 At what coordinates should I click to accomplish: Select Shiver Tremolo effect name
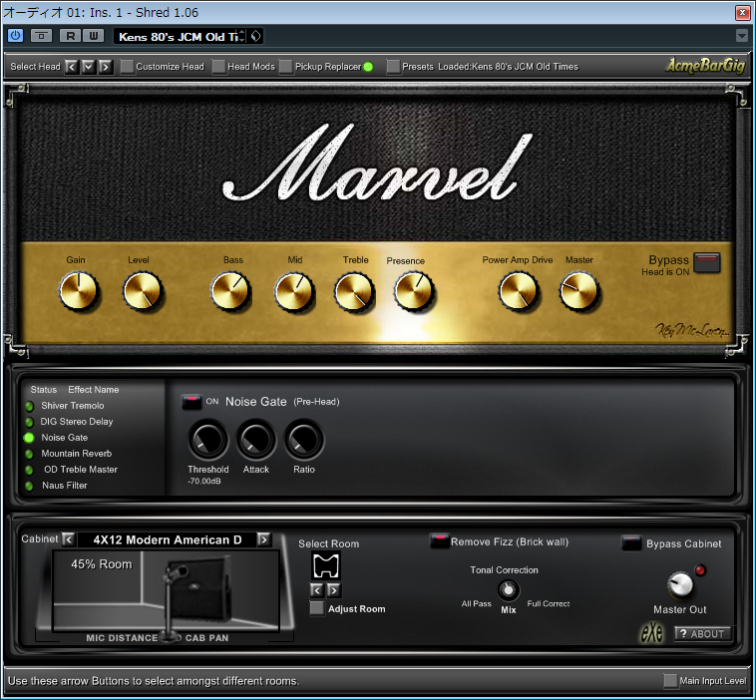pyautogui.click(x=73, y=406)
